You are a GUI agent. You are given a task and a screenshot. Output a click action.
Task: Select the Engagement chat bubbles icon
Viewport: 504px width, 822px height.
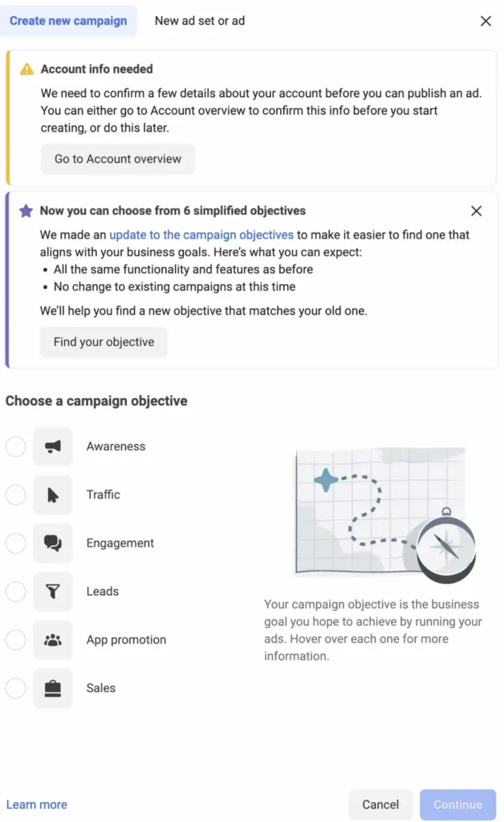point(52,543)
